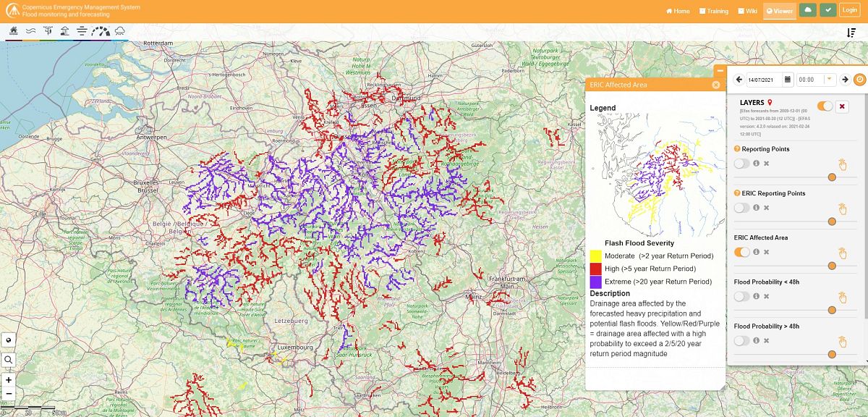Advance to the next forecast with right arrow
The width and height of the screenshot is (868, 417).
point(844,80)
